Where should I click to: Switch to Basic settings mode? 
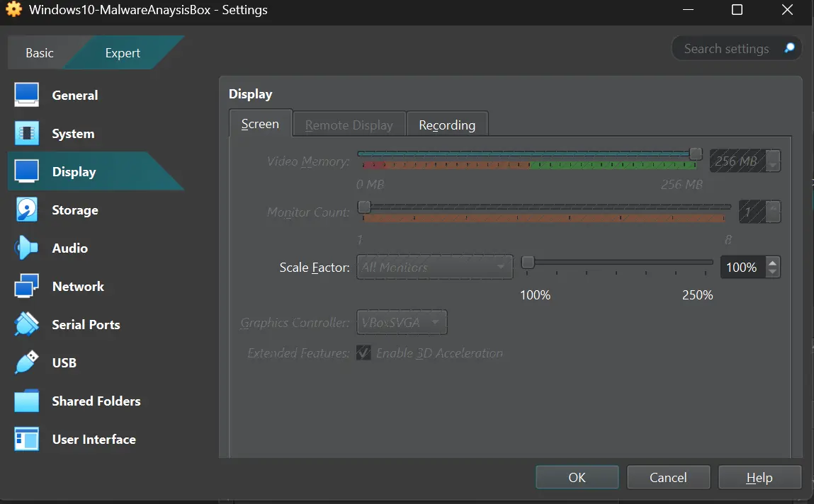point(40,53)
